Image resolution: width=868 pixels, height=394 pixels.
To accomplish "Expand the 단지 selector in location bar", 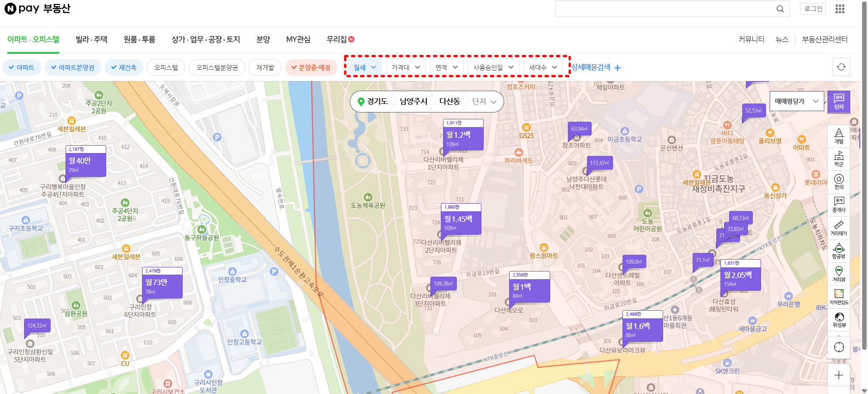I will tap(484, 102).
